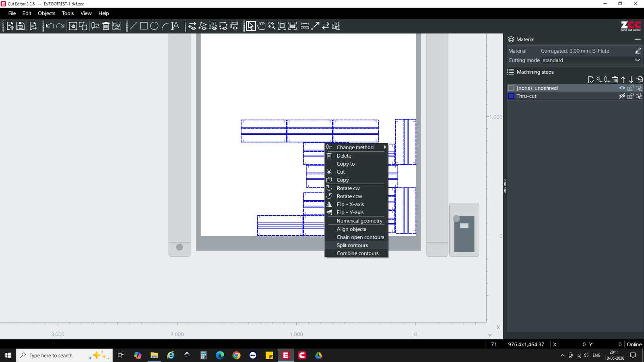The width and height of the screenshot is (644, 362).
Task: Click the {none}: undefined color swatch
Action: 511,88
